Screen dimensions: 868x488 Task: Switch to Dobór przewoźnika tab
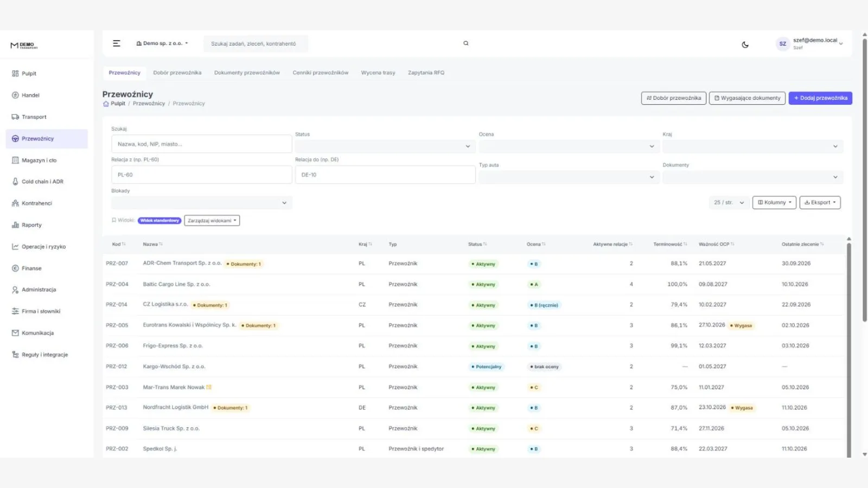177,73
